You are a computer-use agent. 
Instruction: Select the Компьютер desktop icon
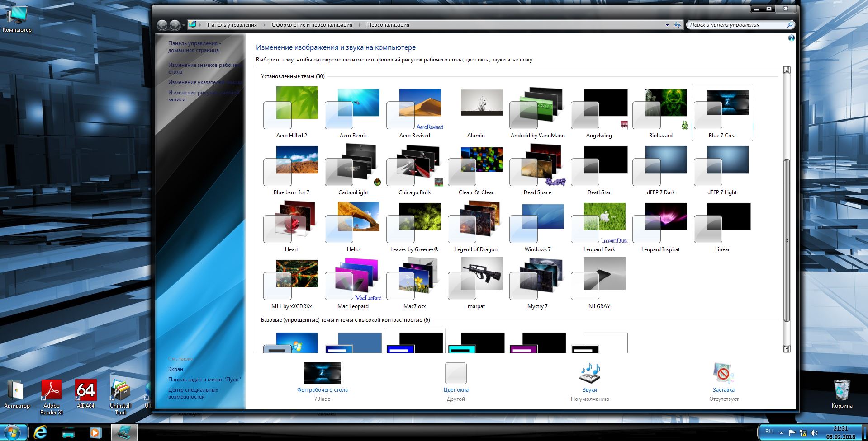coord(17,19)
